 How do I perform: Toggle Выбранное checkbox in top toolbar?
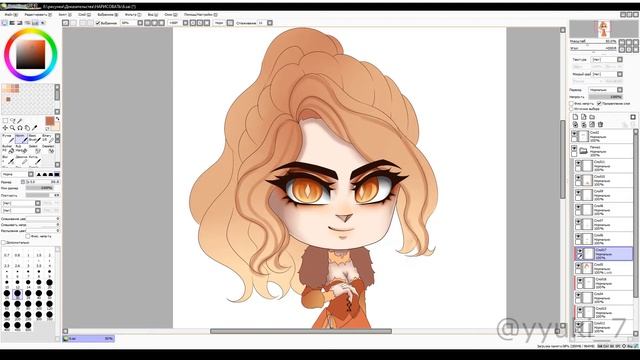pos(98,23)
